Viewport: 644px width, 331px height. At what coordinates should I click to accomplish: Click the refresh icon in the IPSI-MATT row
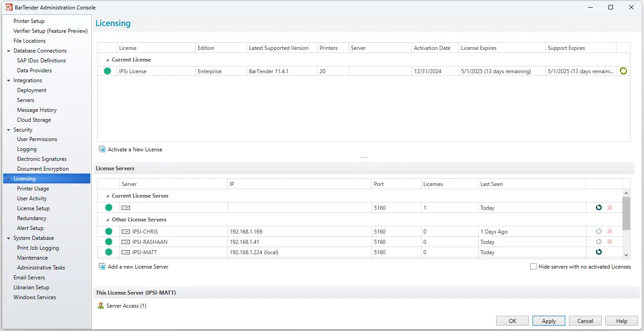click(599, 252)
